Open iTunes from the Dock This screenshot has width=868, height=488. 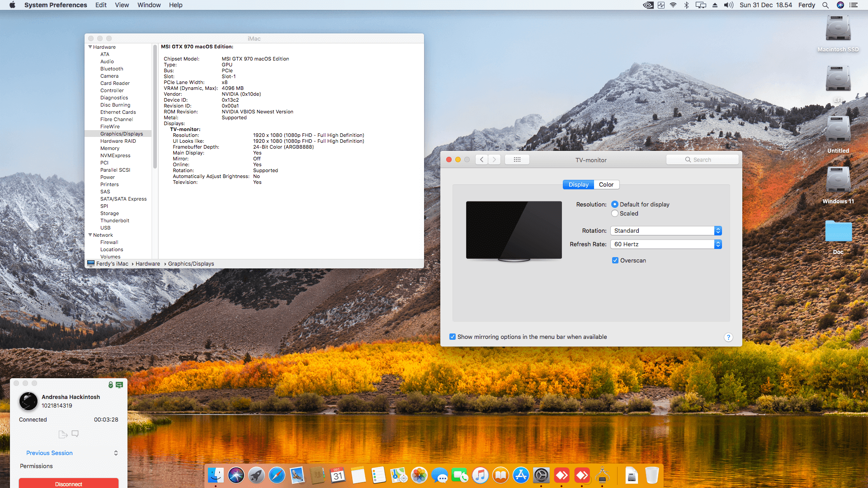(x=481, y=475)
